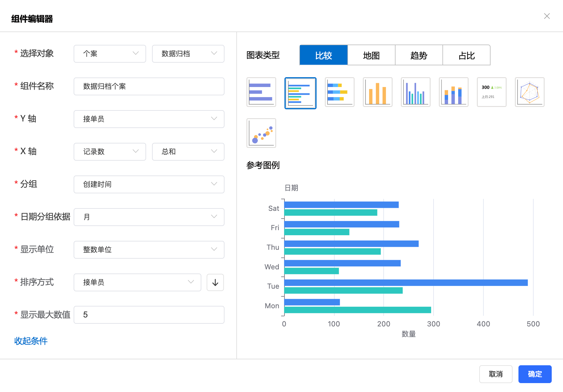Select the stacked horizontal bar chart icon
563x392 pixels.
[339, 92]
